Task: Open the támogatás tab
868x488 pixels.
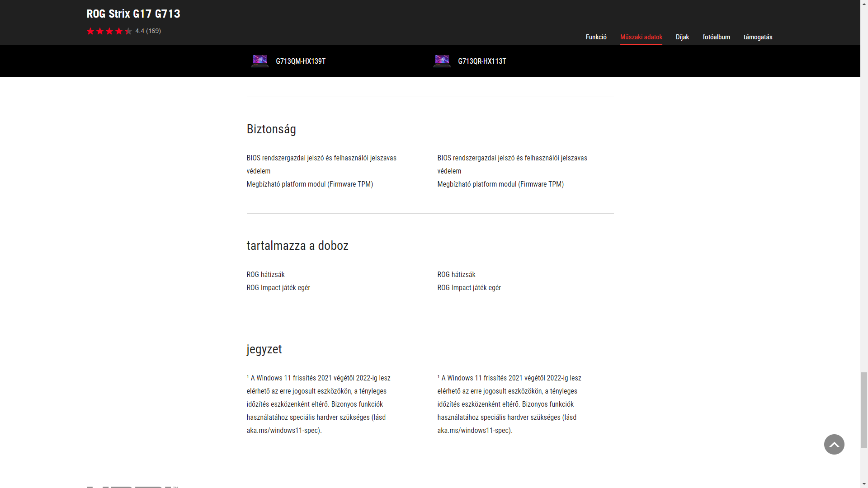Action: click(758, 37)
